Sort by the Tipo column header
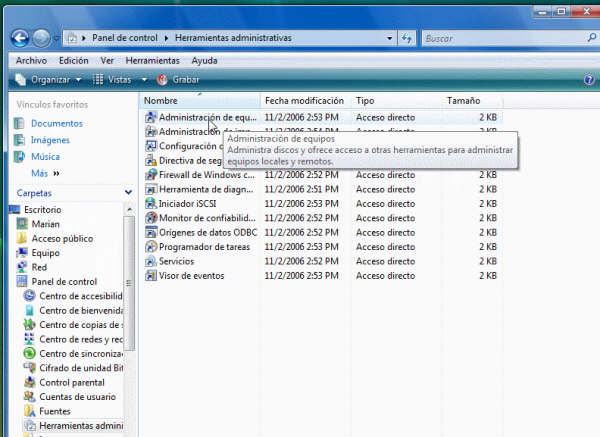This screenshot has height=437, width=600. [x=396, y=101]
